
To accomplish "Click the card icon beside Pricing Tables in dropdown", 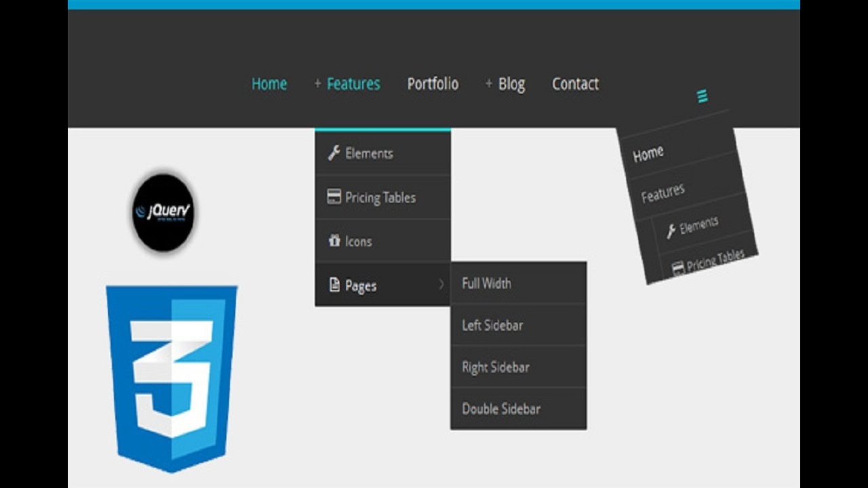I will pyautogui.click(x=334, y=197).
